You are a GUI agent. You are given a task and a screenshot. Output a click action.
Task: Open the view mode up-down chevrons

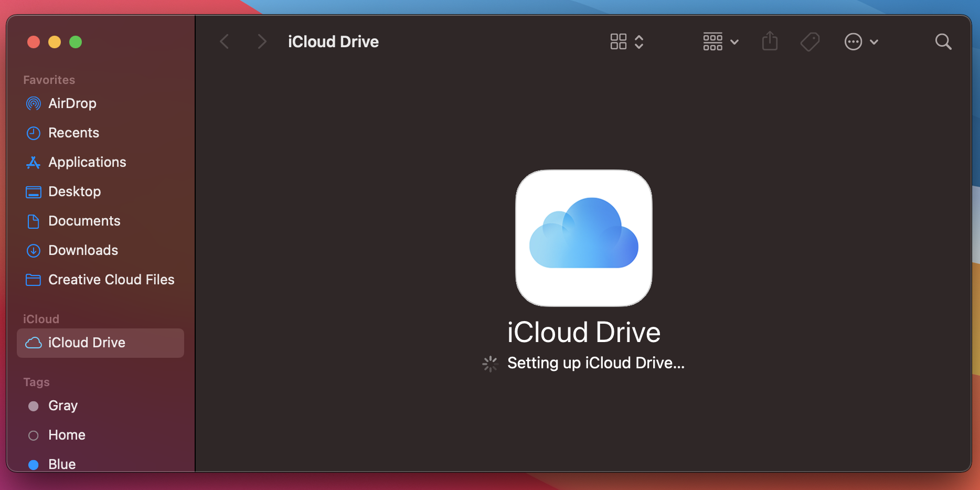pyautogui.click(x=639, y=41)
